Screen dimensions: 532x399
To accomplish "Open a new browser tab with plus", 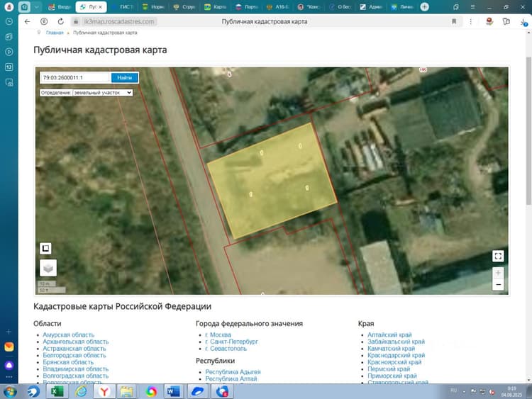I will [x=424, y=7].
